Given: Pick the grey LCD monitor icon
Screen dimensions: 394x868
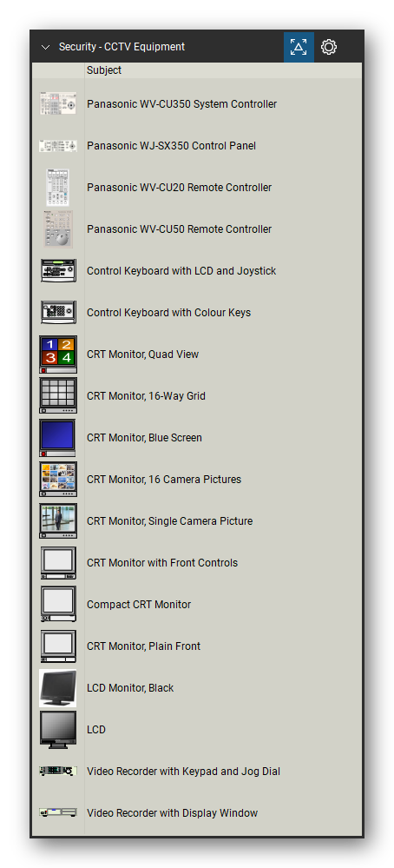Looking at the screenshot, I should pos(58,730).
